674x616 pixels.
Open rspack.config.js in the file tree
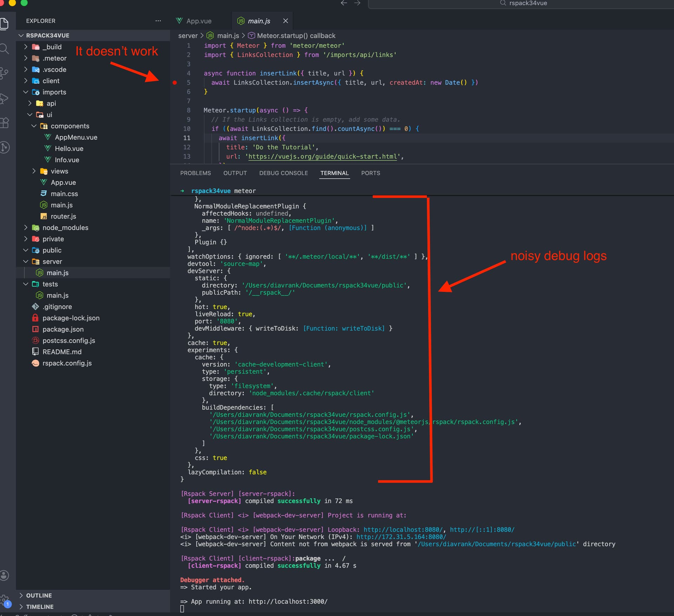tap(67, 363)
